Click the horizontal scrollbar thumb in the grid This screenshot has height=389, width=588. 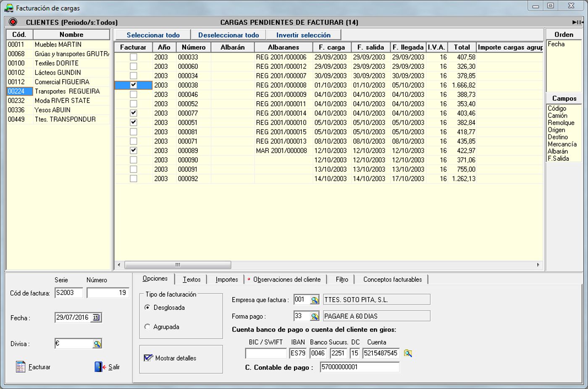pyautogui.click(x=178, y=265)
